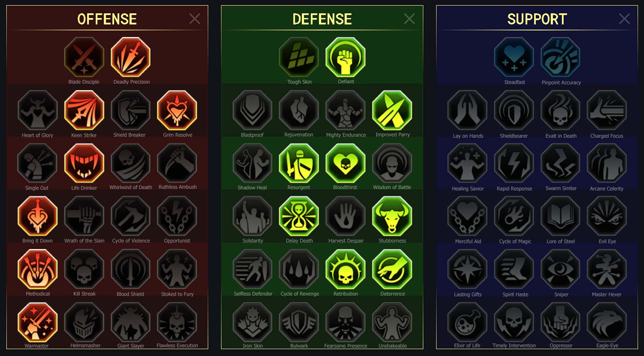Close the Offense mastery panel

[x=195, y=19]
